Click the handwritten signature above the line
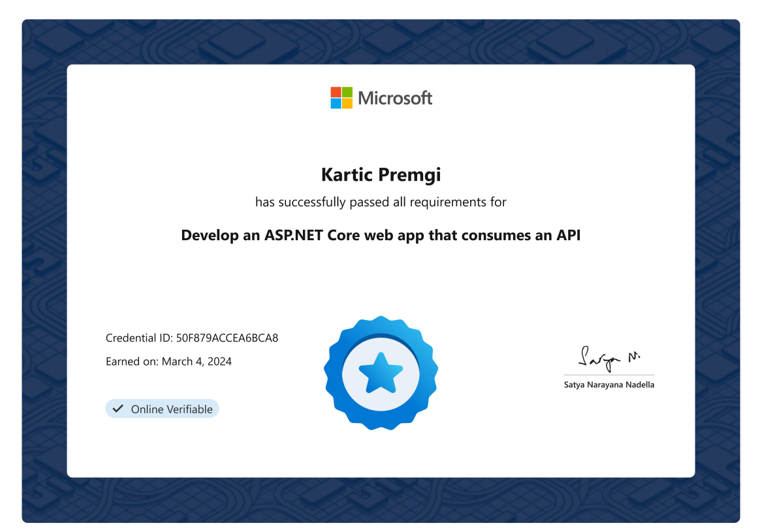Image resolution: width=758 pixels, height=532 pixels. click(x=609, y=358)
